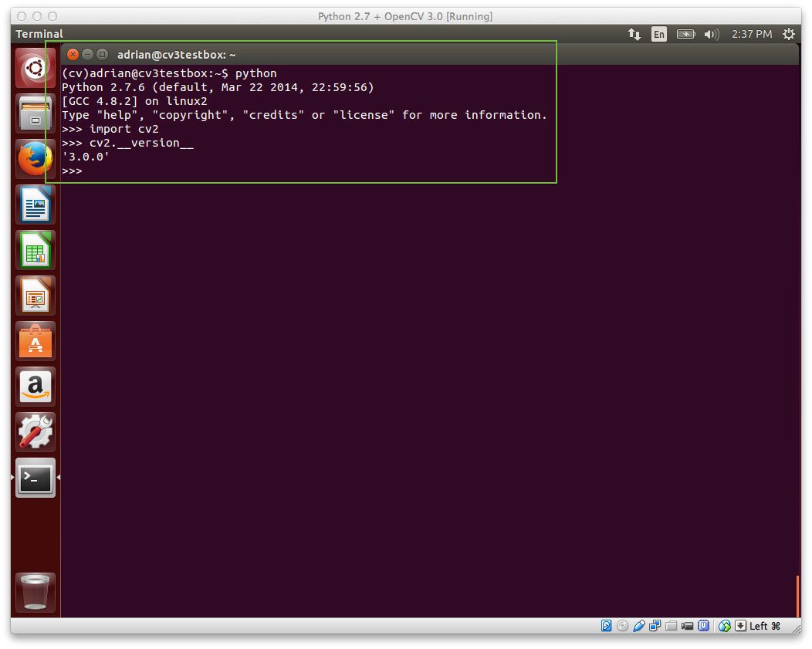The height and width of the screenshot is (649, 812).
Task: Open LibreOffice Calc from the launcher
Action: tap(35, 249)
